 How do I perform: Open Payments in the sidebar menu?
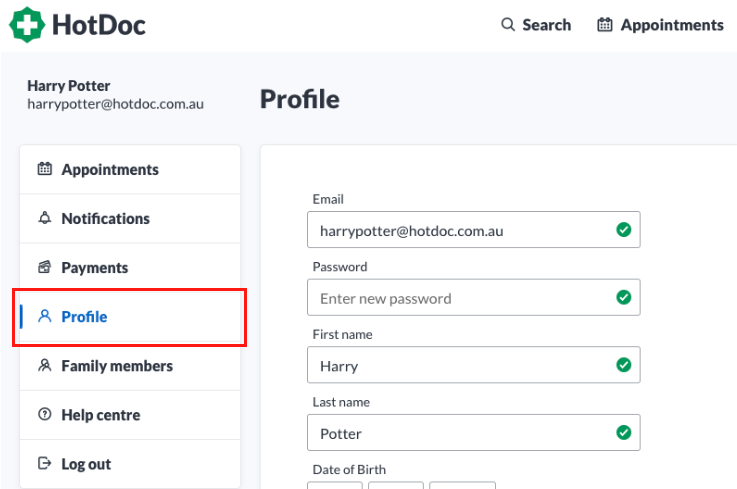[x=130, y=268]
